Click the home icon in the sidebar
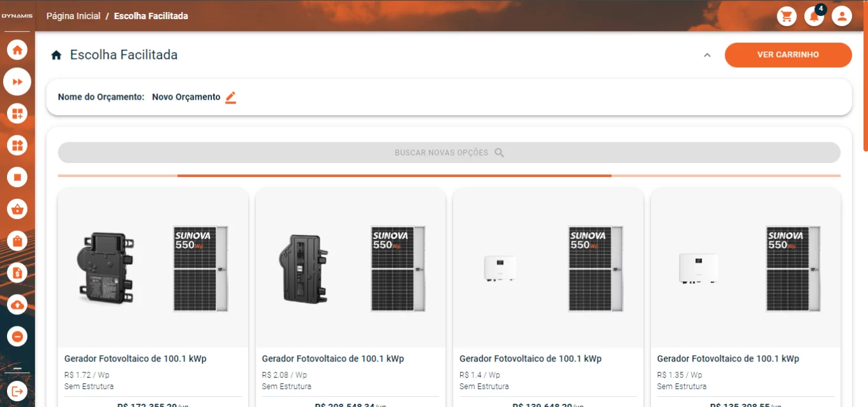 pyautogui.click(x=17, y=50)
